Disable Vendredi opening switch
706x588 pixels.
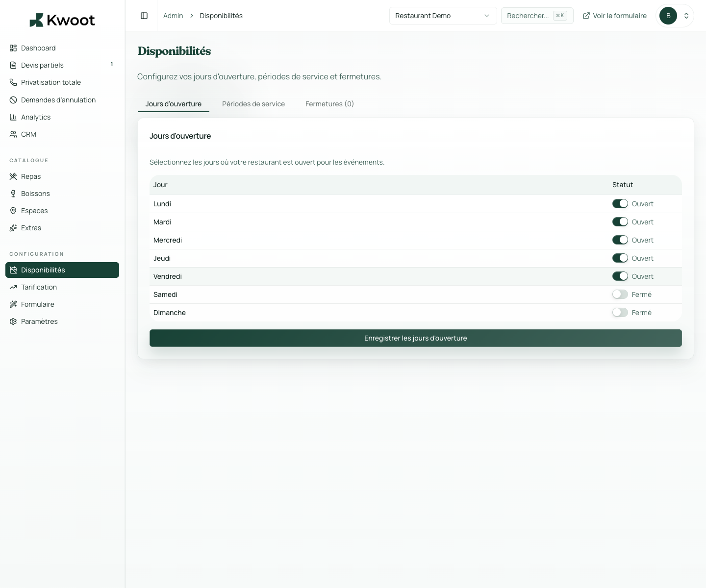coord(620,276)
